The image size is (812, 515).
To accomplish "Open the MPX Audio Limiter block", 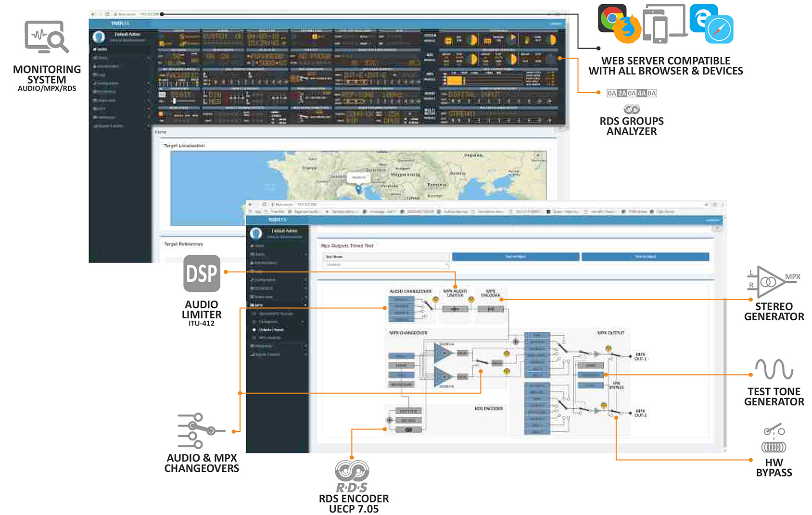I will point(455,309).
